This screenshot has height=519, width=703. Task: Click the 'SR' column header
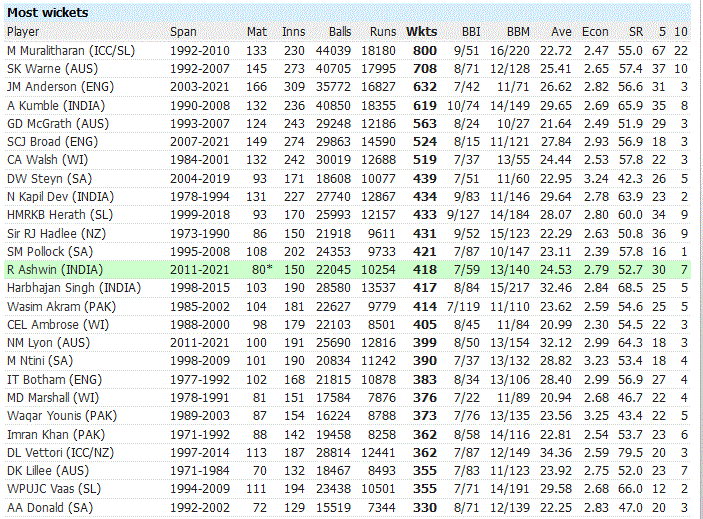pos(636,32)
